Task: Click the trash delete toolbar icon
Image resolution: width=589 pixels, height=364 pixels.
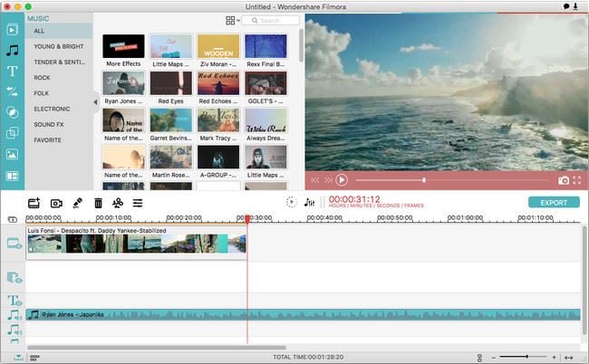Action: coord(98,203)
